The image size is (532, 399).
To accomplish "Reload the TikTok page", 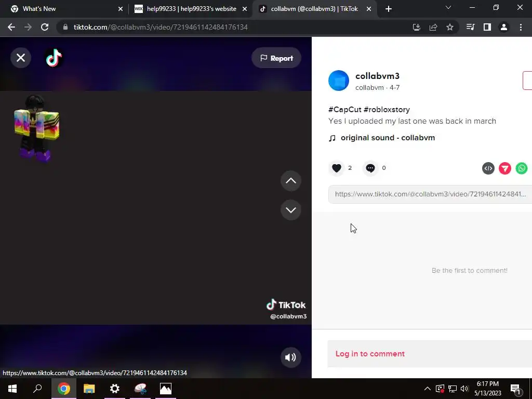I will pos(45,27).
